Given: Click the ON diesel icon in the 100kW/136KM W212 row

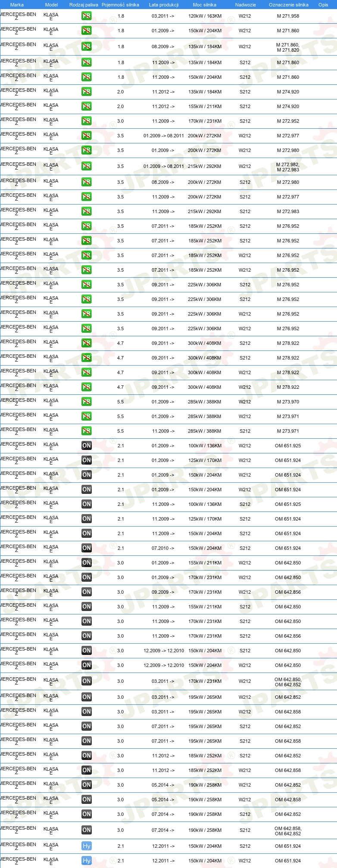Looking at the screenshot, I should coord(87,446).
